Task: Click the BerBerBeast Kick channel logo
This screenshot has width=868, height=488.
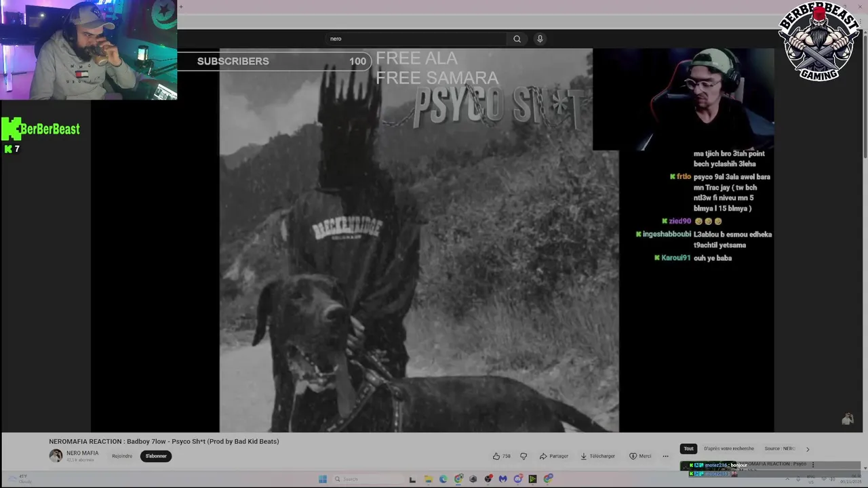Action: click(41, 129)
